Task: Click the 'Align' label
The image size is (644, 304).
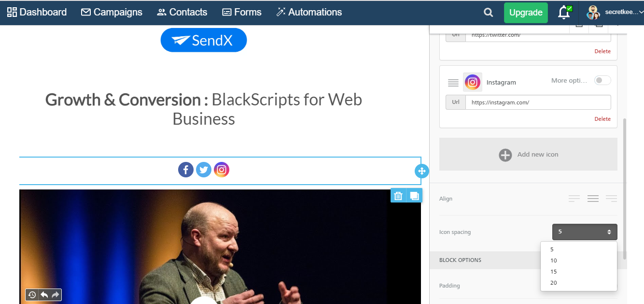Action: coord(446,199)
